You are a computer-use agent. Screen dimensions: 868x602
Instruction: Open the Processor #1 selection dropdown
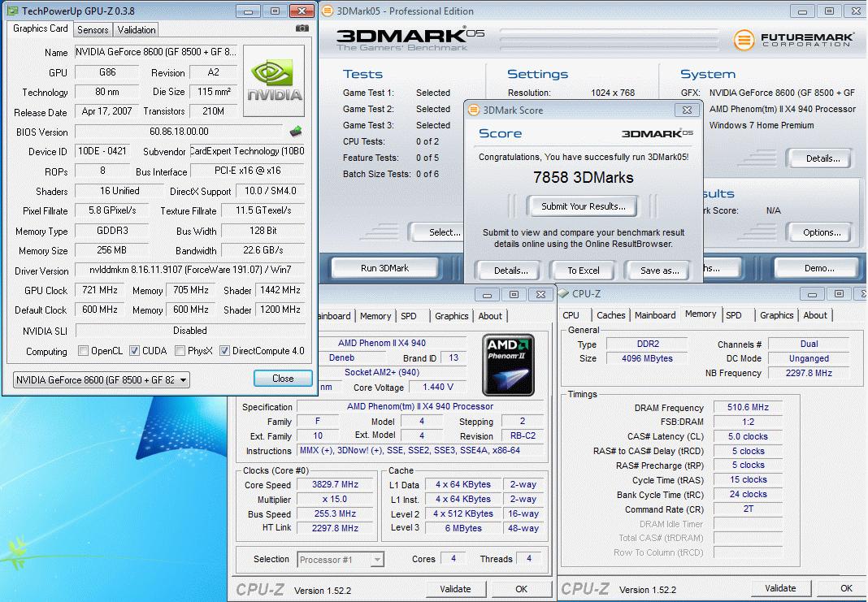(x=341, y=560)
